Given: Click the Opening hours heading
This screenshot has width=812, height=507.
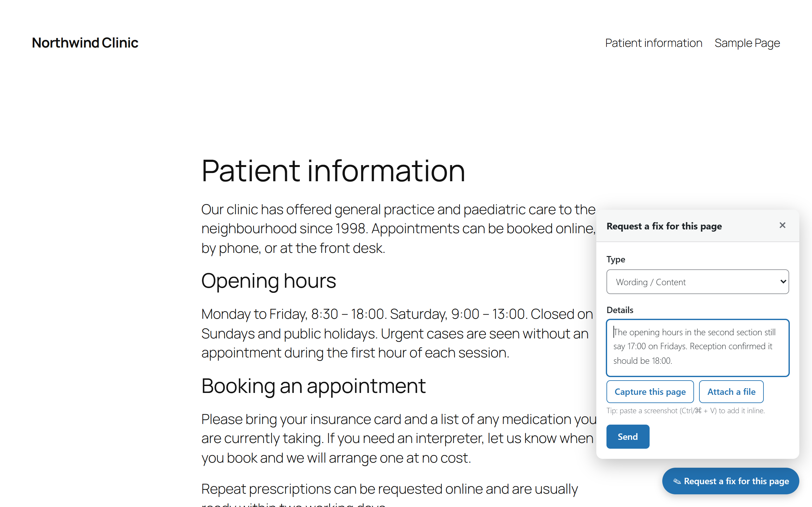Looking at the screenshot, I should tap(268, 281).
